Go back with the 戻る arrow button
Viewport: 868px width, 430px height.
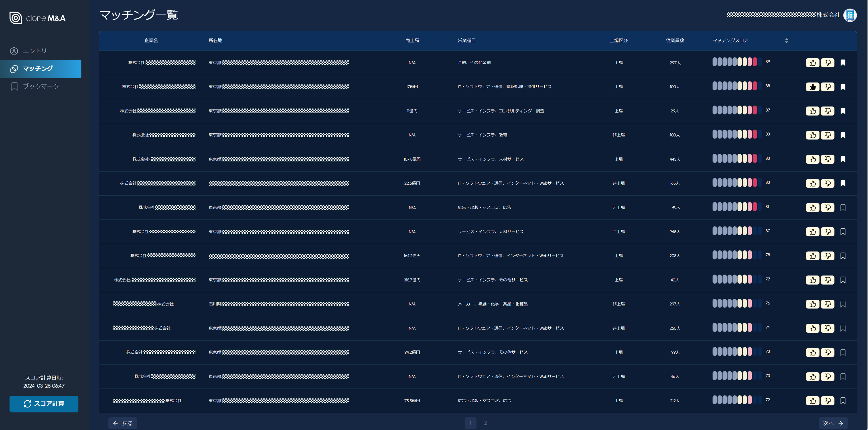tap(123, 423)
